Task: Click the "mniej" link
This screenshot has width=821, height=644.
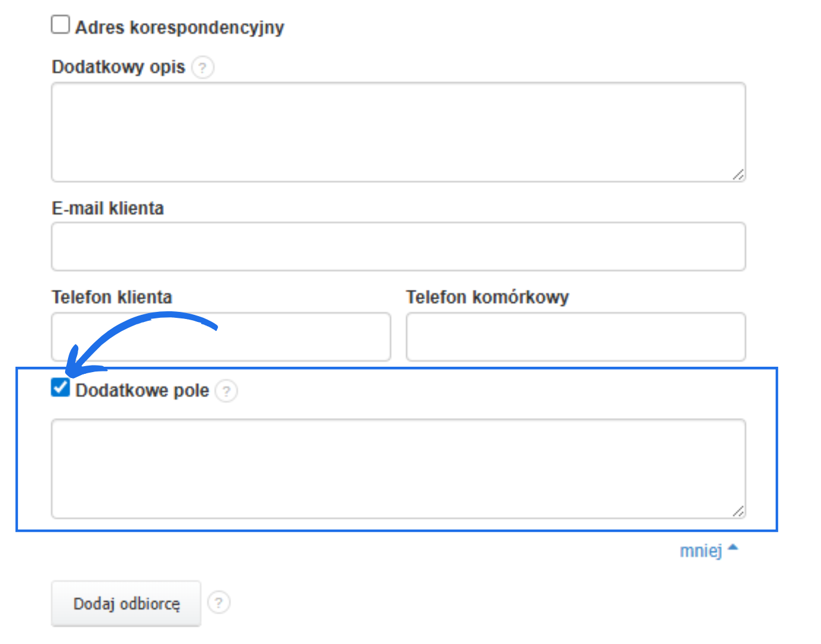Action: (701, 550)
